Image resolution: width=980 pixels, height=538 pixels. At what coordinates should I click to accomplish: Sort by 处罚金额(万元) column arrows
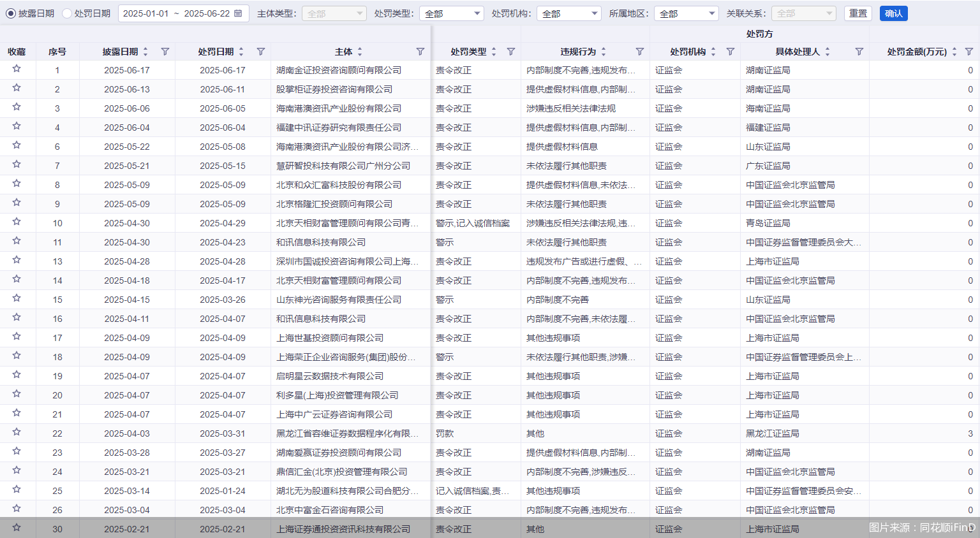click(x=954, y=52)
